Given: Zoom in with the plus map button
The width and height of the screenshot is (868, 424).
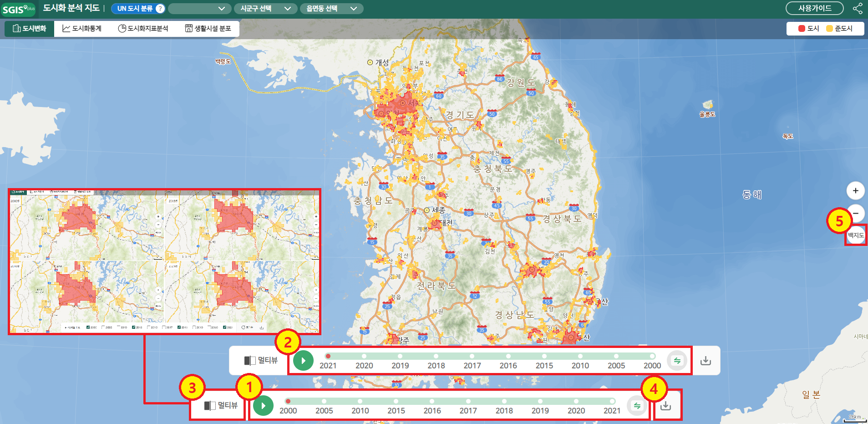Looking at the screenshot, I should 855,190.
